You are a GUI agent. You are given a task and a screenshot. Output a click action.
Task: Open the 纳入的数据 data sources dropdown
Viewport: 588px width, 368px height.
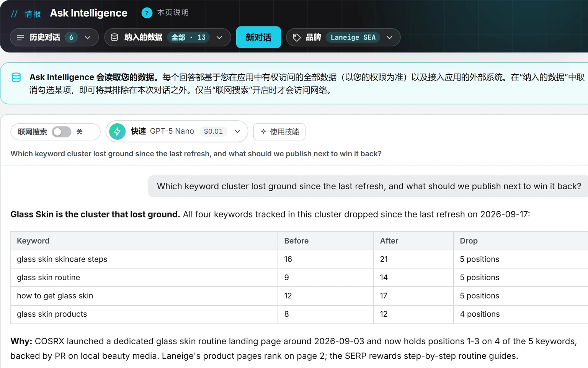pyautogui.click(x=168, y=38)
